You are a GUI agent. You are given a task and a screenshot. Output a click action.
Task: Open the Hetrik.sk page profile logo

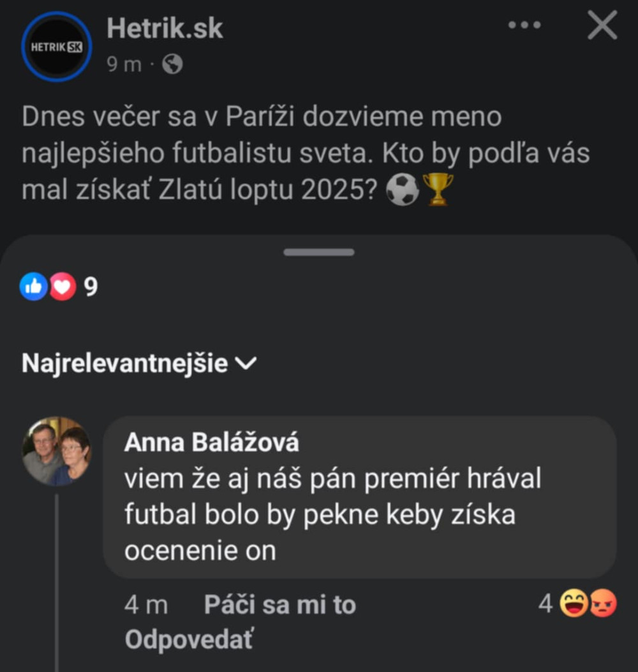pyautogui.click(x=57, y=47)
